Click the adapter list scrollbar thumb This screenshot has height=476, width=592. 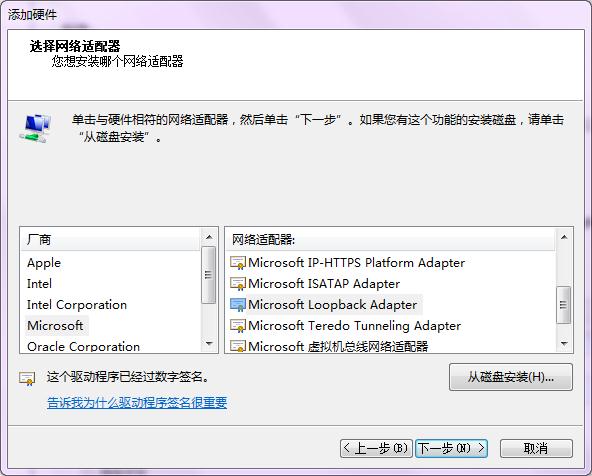(x=564, y=305)
